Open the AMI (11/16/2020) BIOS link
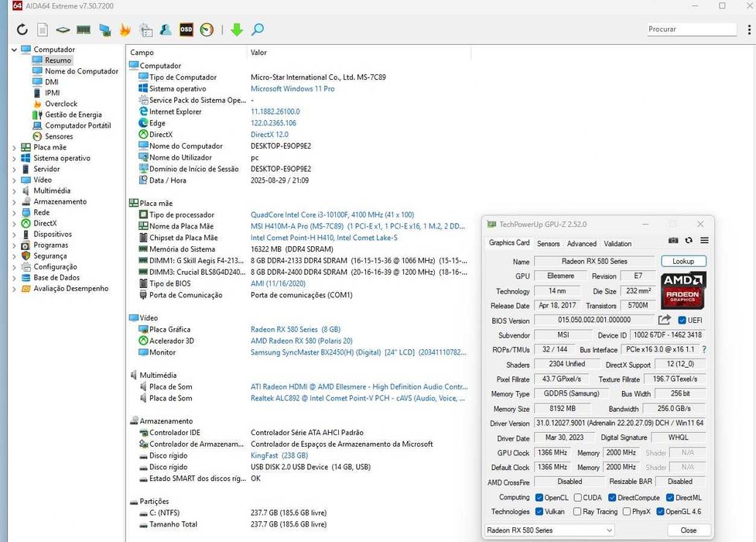Screen dimensions: 756x542 coord(278,284)
